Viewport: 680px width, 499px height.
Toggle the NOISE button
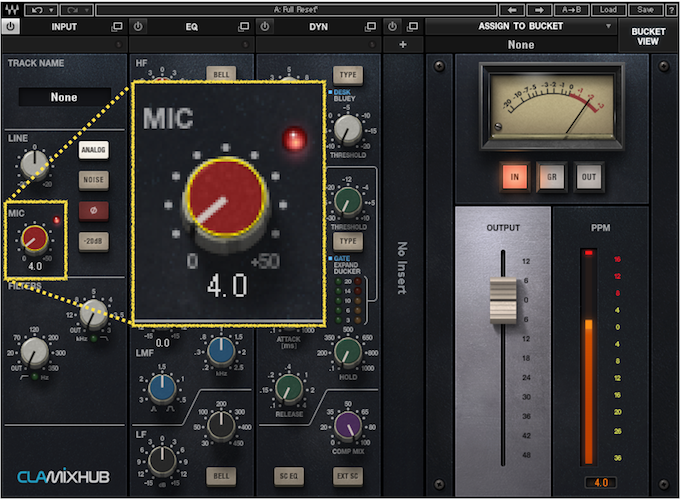(94, 179)
